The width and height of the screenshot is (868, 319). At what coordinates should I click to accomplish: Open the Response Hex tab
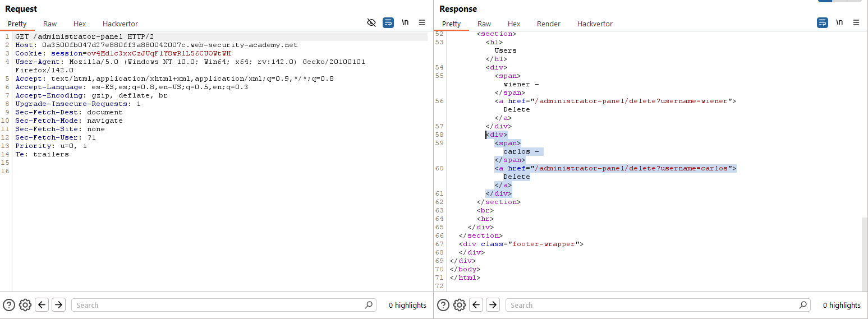514,24
